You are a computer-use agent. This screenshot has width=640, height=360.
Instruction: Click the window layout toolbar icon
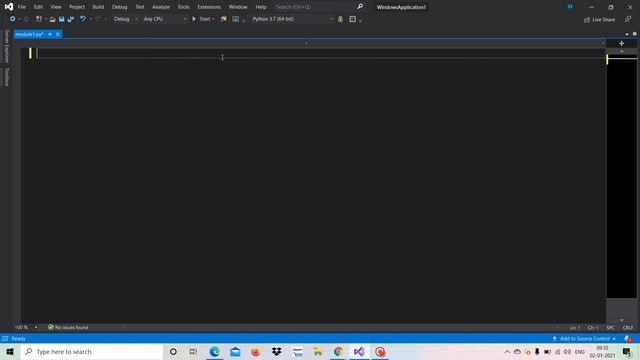(x=353, y=19)
